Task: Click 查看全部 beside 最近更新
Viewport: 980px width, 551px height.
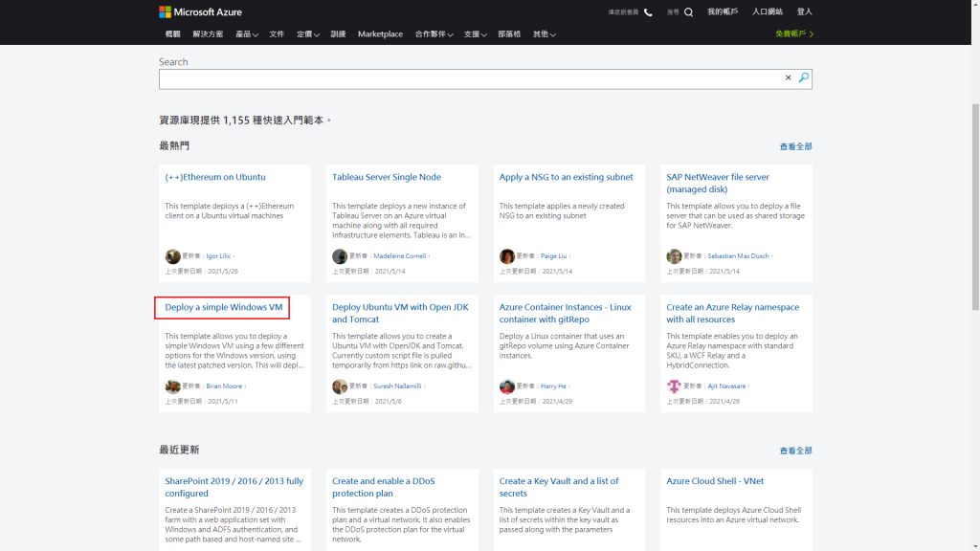Action: point(795,452)
